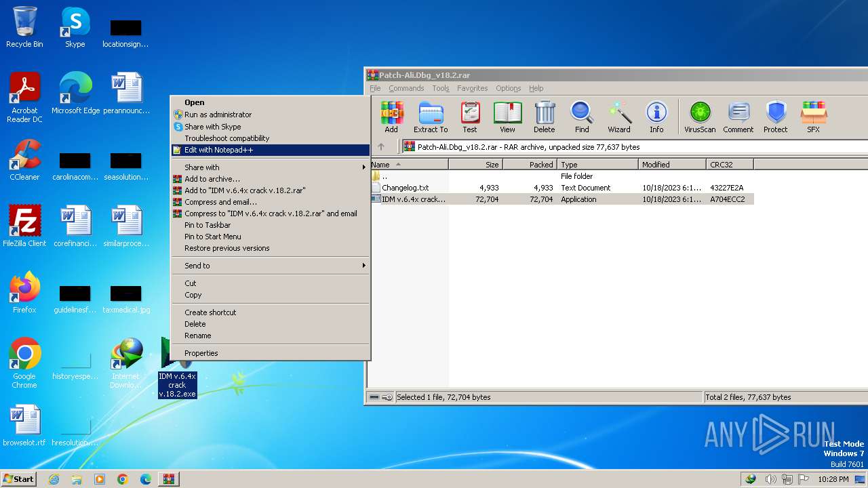Sort by the Packed column header
The width and height of the screenshot is (868, 488).
pyautogui.click(x=530, y=165)
